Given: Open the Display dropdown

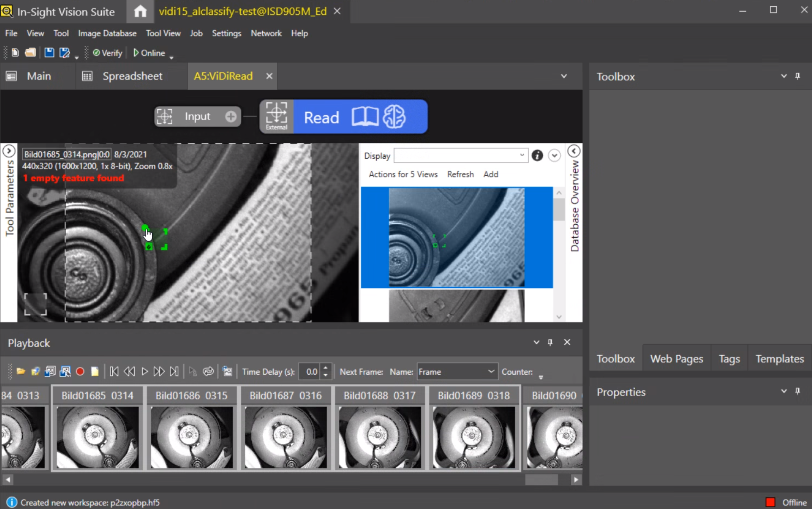Looking at the screenshot, I should [522, 155].
